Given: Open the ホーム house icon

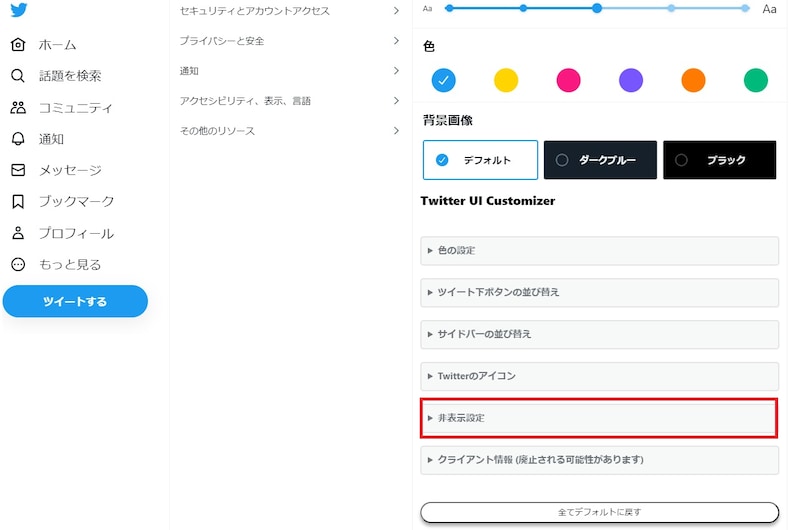Looking at the screenshot, I should pos(18,45).
